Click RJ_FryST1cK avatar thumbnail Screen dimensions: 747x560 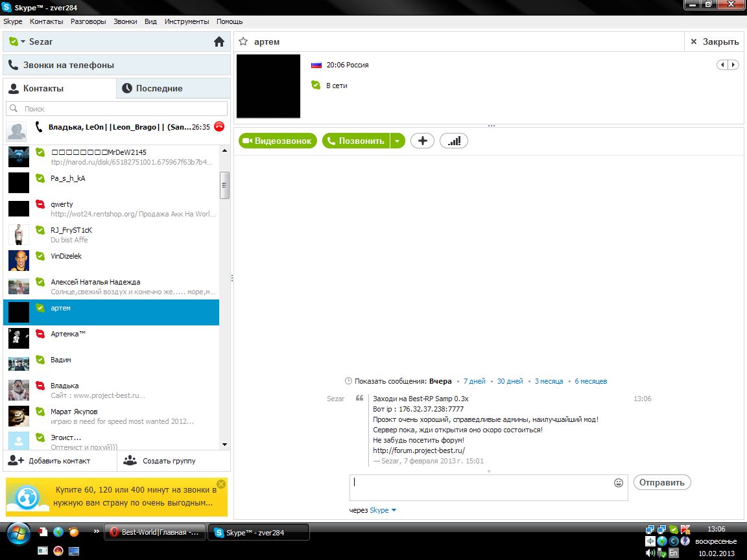click(x=19, y=235)
